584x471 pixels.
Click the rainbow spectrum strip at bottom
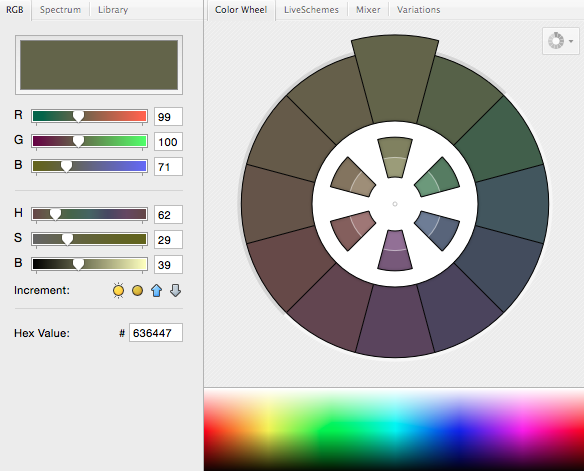click(x=394, y=430)
